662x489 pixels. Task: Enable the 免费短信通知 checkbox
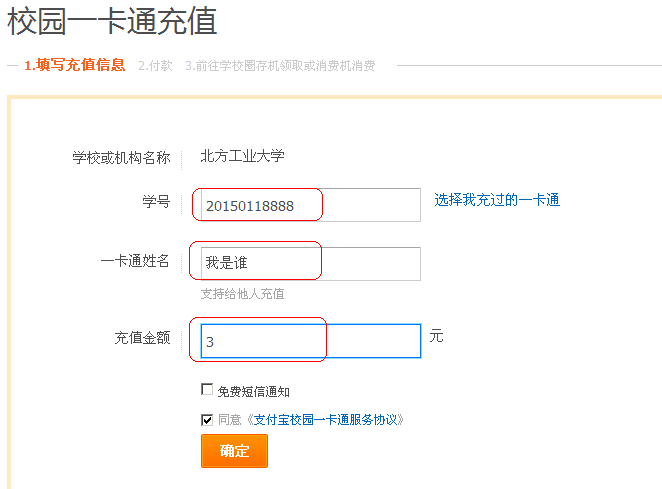pos(207,390)
